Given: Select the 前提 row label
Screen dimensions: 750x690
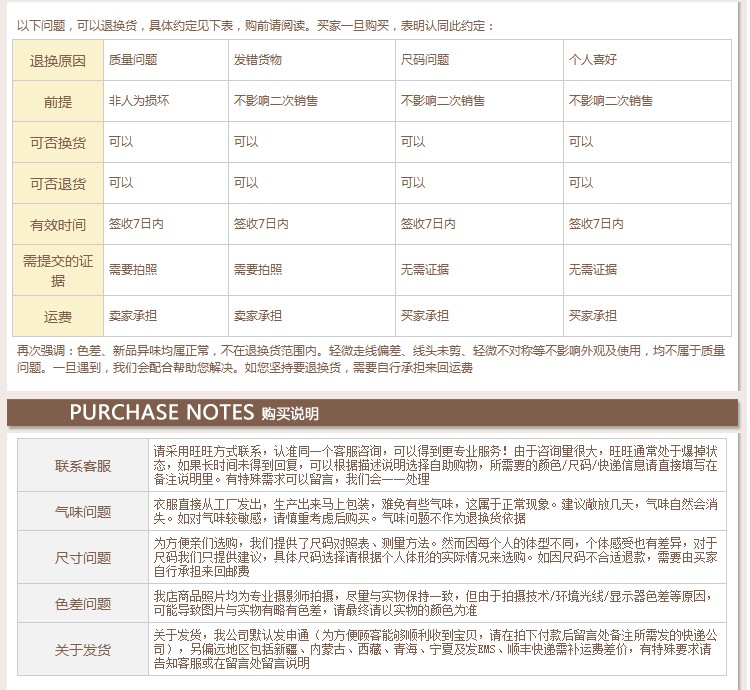Looking at the screenshot, I should (58, 101).
